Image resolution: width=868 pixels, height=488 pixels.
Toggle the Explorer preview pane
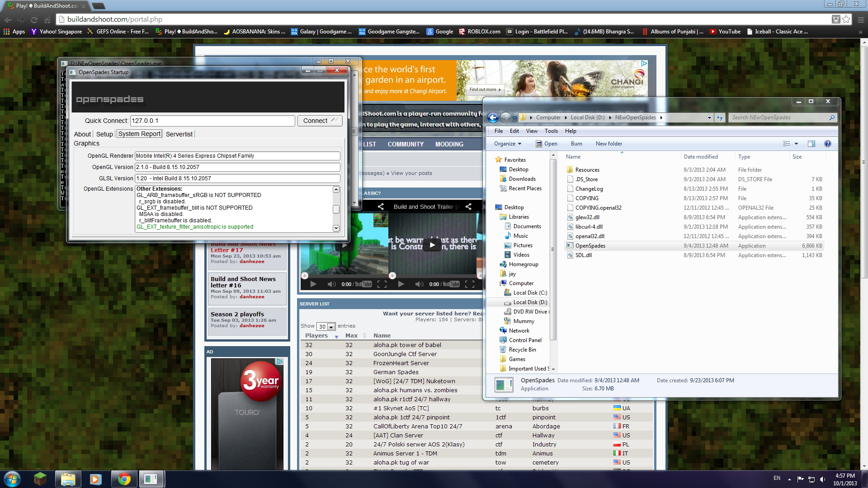(811, 144)
